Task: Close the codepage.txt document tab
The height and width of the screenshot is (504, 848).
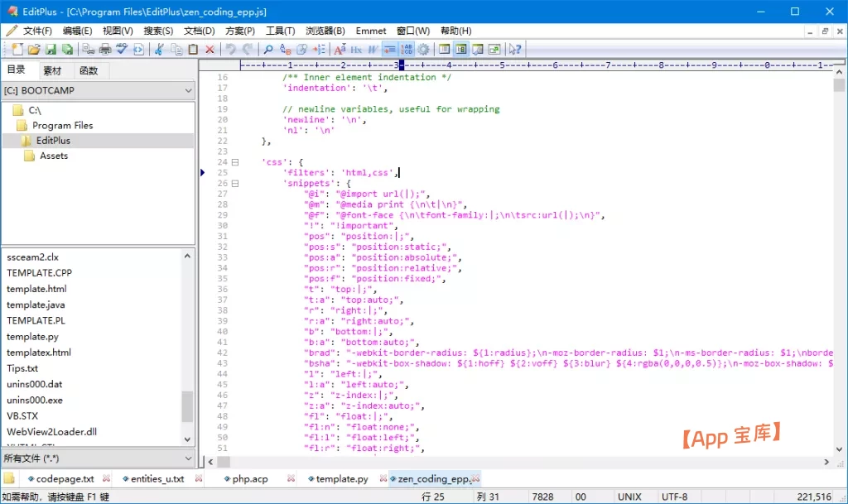Action: (x=105, y=478)
